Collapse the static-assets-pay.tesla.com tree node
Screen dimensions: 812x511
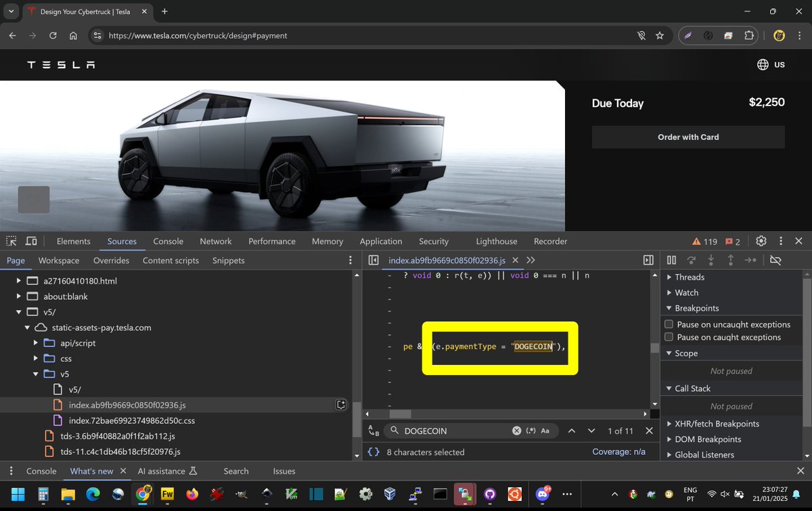click(28, 327)
